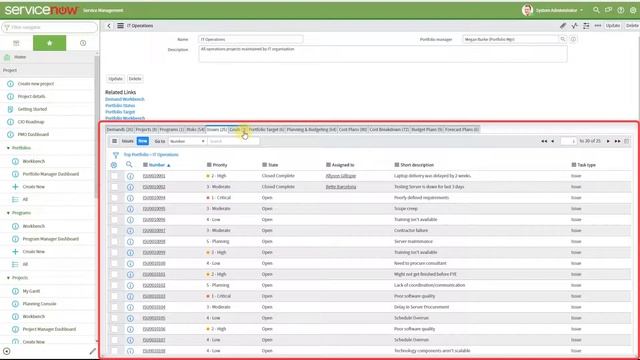Image resolution: width=640 pixels, height=360 pixels.
Task: Tick checkbox for Contractor failure row
Action: pos(115,231)
